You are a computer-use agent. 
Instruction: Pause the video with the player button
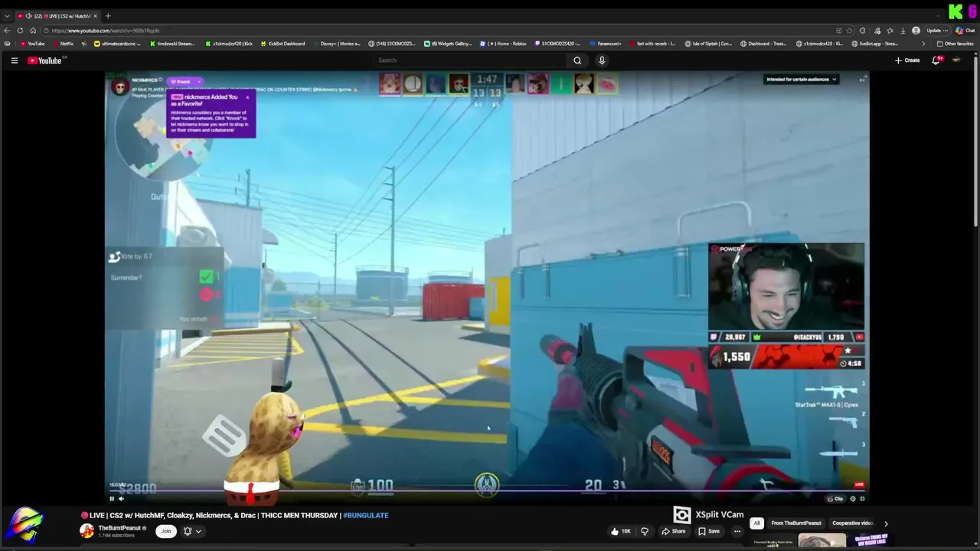[112, 499]
